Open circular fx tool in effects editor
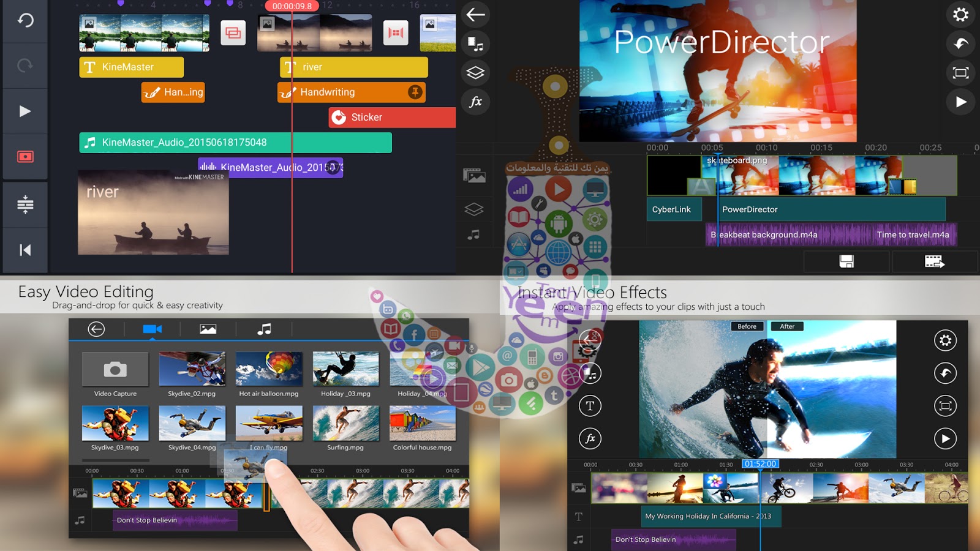The image size is (980, 551). point(590,438)
